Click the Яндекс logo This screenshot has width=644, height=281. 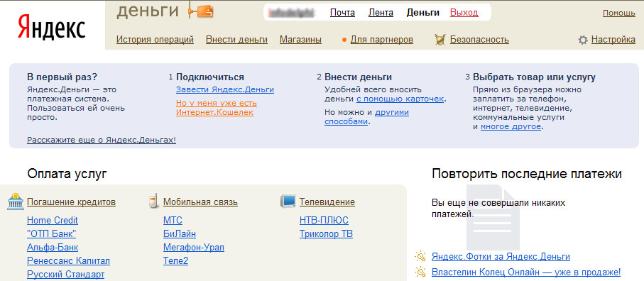51,28
